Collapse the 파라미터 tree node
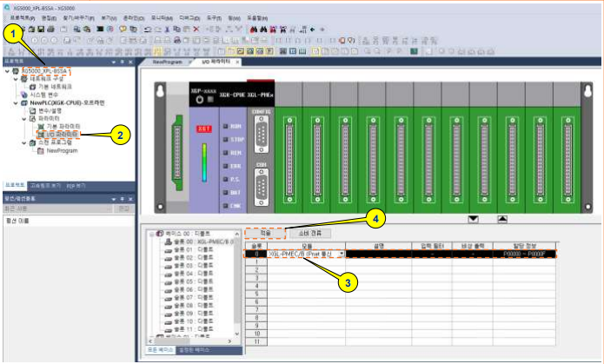 point(23,119)
